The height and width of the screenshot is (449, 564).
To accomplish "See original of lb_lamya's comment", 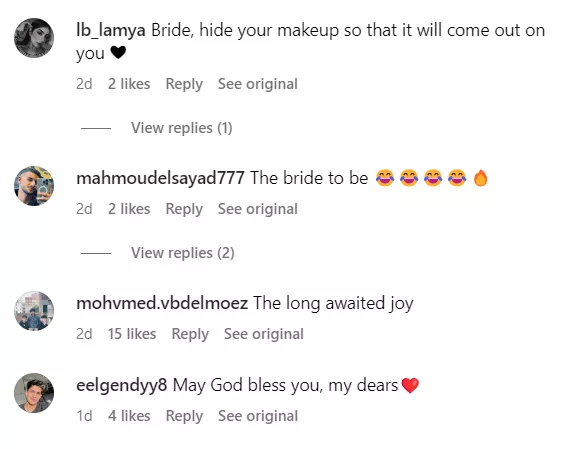I will click(258, 84).
